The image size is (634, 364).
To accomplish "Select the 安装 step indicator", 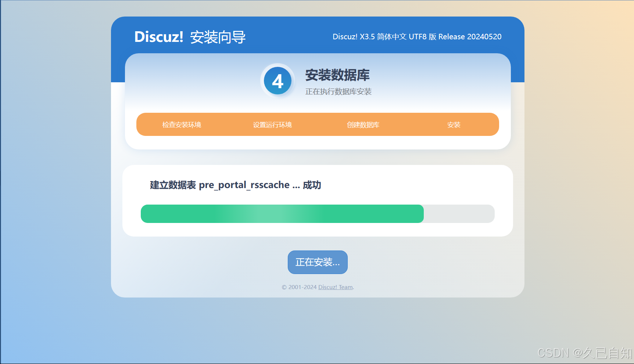I will (454, 125).
